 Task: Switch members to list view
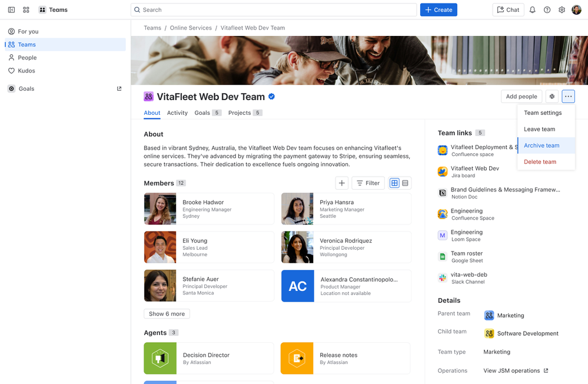click(406, 183)
